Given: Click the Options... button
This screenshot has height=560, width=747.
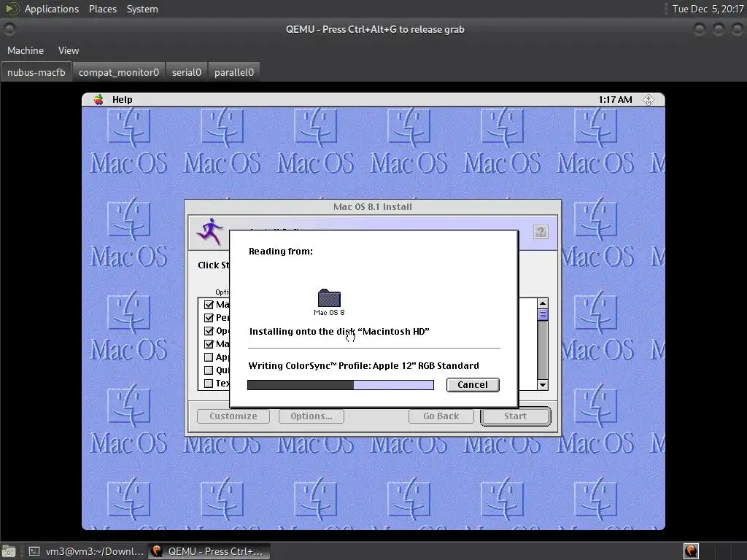Looking at the screenshot, I should pyautogui.click(x=311, y=416).
